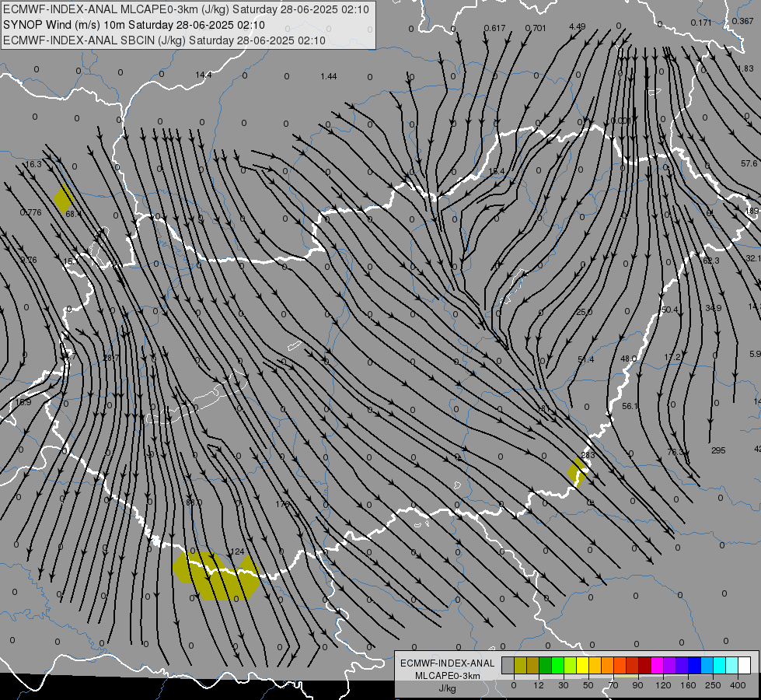
Task: Click the olive diamond near value 68.4
Action: click(x=63, y=198)
